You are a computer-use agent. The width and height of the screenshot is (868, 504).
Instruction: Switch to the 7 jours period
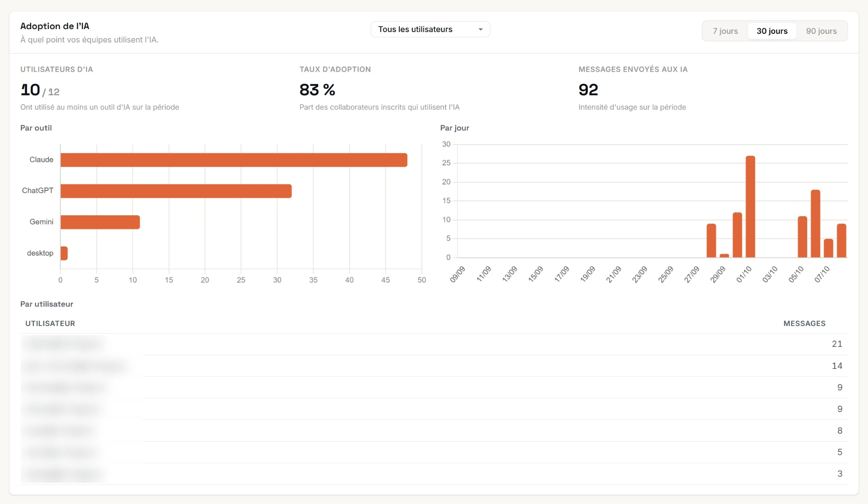click(x=725, y=31)
